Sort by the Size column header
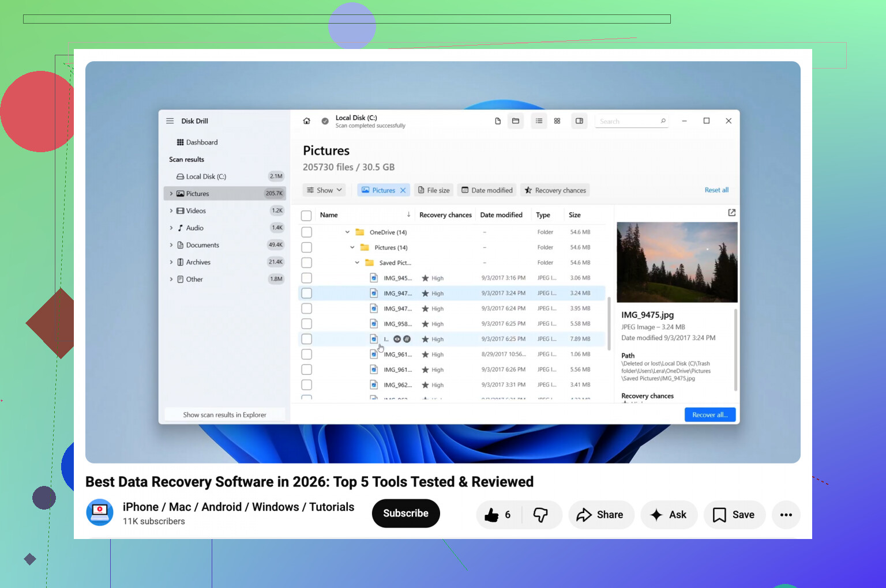This screenshot has height=588, width=886. (x=575, y=215)
